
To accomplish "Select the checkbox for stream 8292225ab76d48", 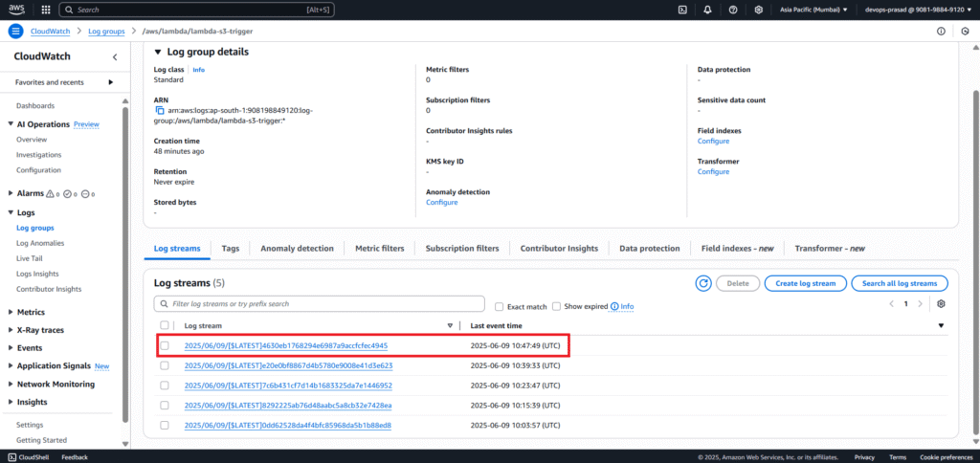I will [x=165, y=406].
